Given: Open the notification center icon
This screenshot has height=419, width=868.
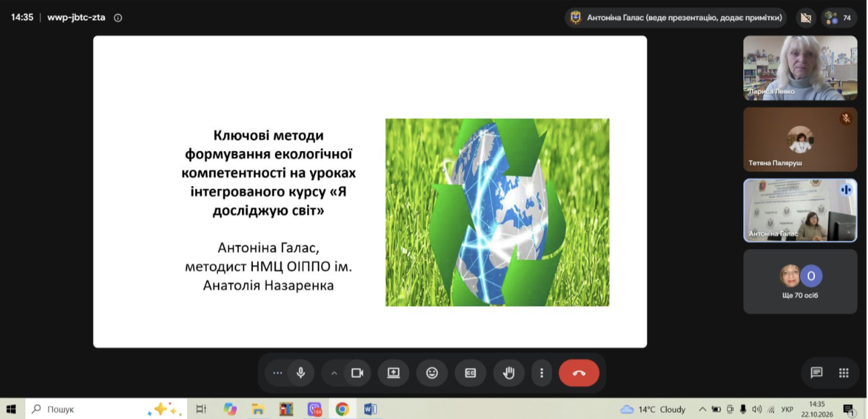Looking at the screenshot, I should click(x=849, y=409).
